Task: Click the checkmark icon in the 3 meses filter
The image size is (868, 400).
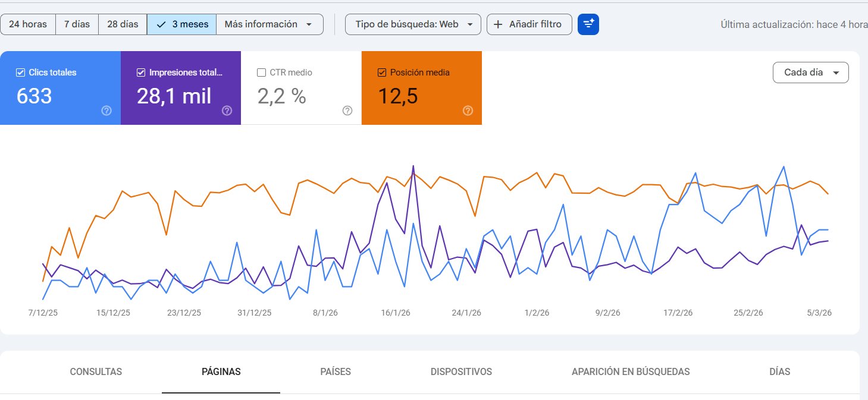Action: point(161,24)
